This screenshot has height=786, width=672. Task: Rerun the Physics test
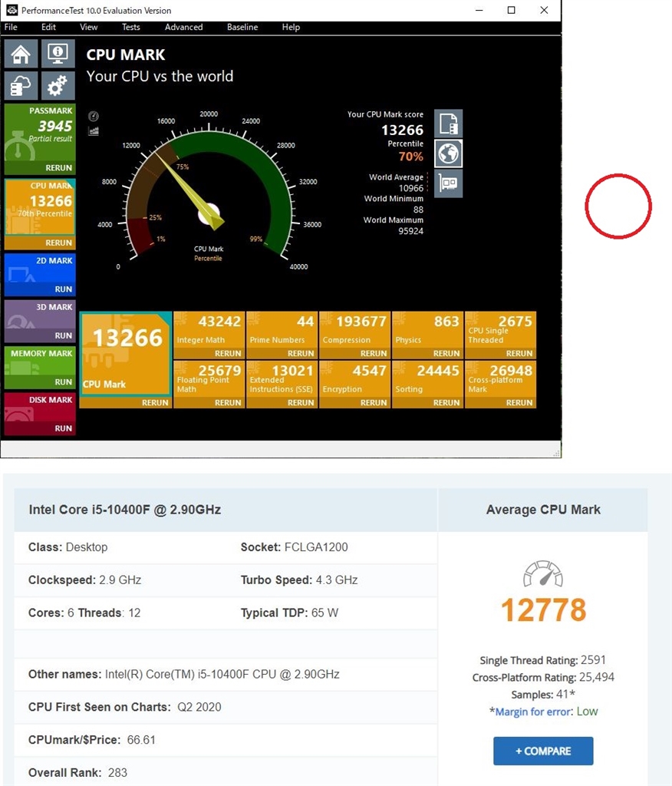[446, 353]
